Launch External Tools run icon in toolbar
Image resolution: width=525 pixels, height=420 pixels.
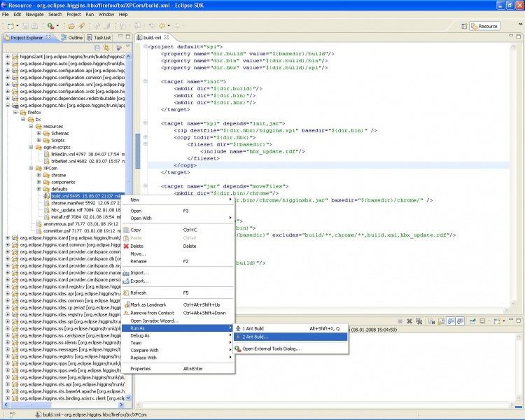pyautogui.click(x=50, y=26)
